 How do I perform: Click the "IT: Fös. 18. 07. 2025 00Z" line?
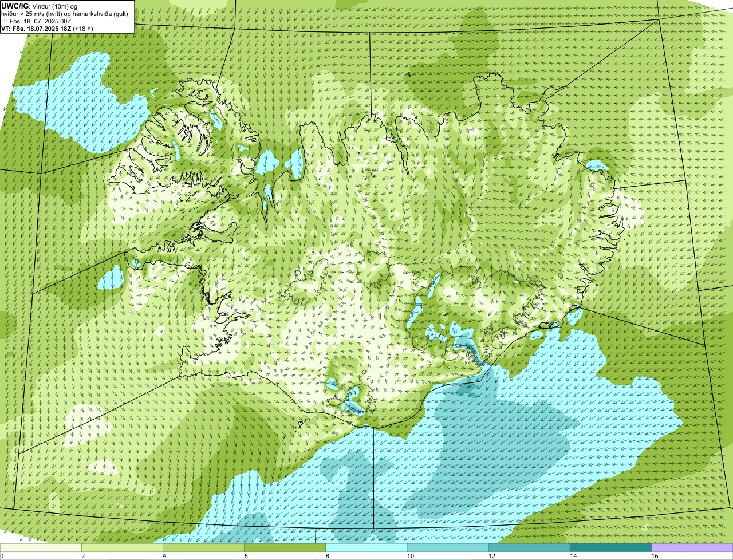pyautogui.click(x=37, y=21)
